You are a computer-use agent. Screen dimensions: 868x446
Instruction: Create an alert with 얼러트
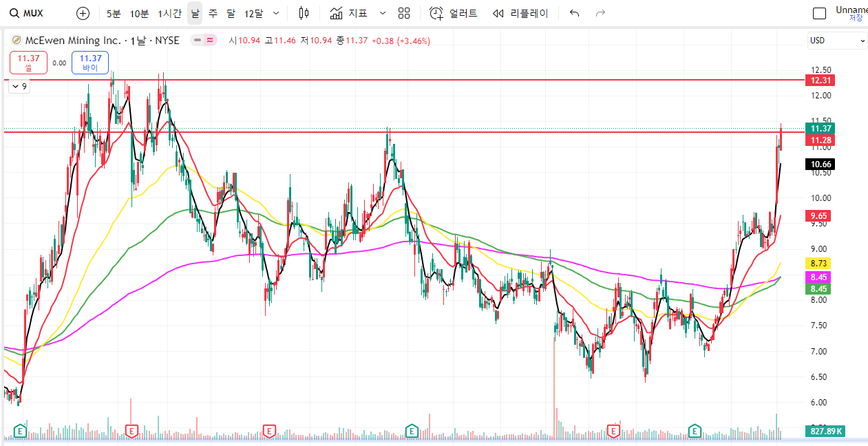pos(454,13)
